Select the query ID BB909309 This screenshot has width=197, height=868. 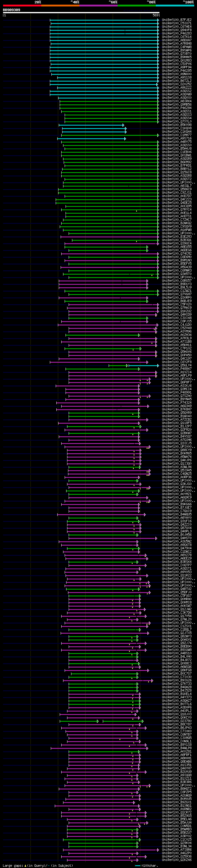(11, 10)
